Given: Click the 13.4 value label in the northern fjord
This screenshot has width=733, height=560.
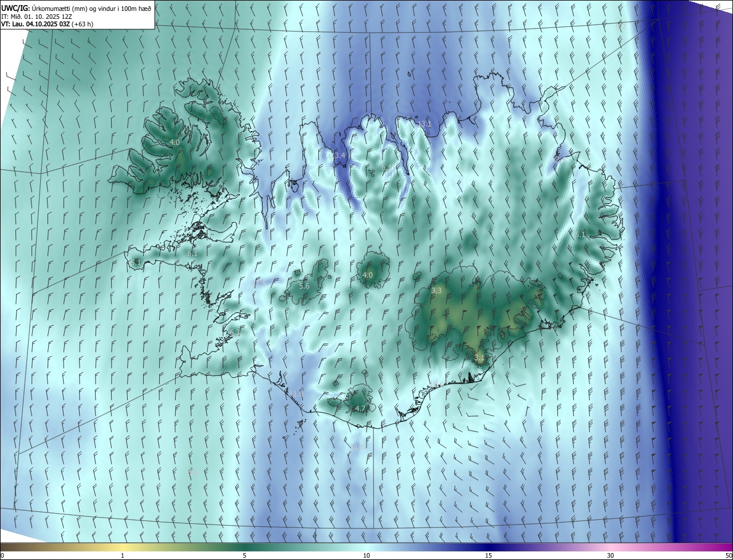Looking at the screenshot, I should tap(339, 155).
